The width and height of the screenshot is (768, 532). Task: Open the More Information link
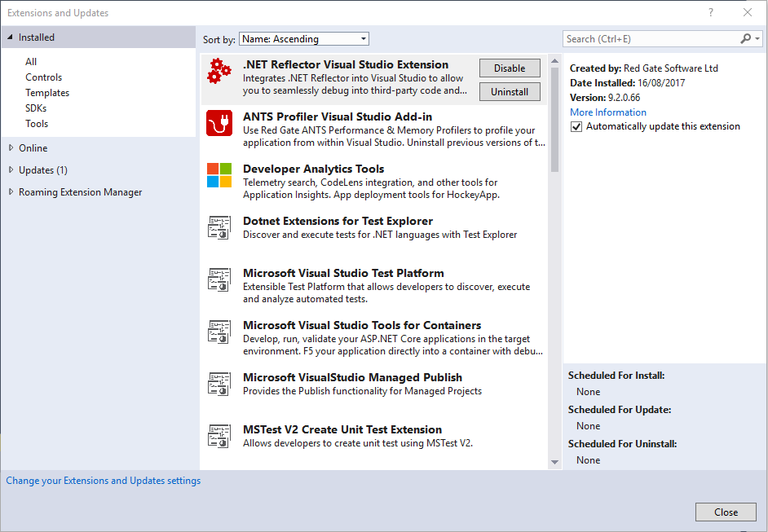607,112
